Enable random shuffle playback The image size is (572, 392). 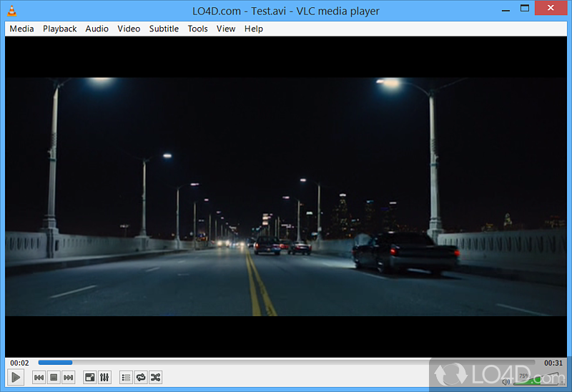tap(155, 377)
